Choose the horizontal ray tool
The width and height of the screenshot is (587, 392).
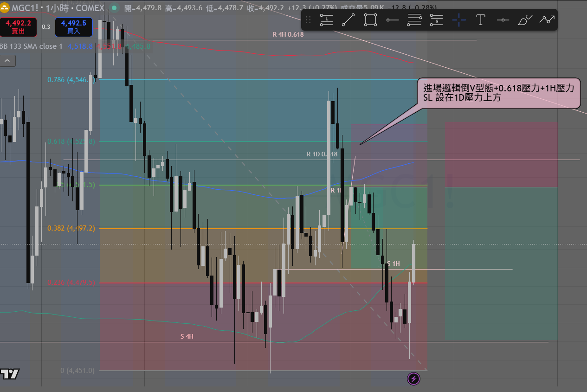(x=393, y=19)
